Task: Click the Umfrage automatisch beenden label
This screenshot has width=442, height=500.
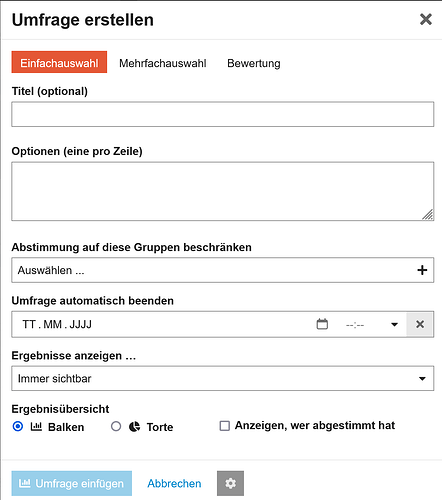Action: [93, 301]
